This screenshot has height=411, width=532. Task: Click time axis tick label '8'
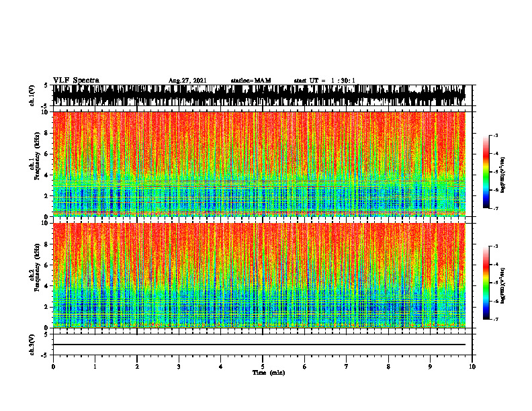pyautogui.click(x=388, y=367)
